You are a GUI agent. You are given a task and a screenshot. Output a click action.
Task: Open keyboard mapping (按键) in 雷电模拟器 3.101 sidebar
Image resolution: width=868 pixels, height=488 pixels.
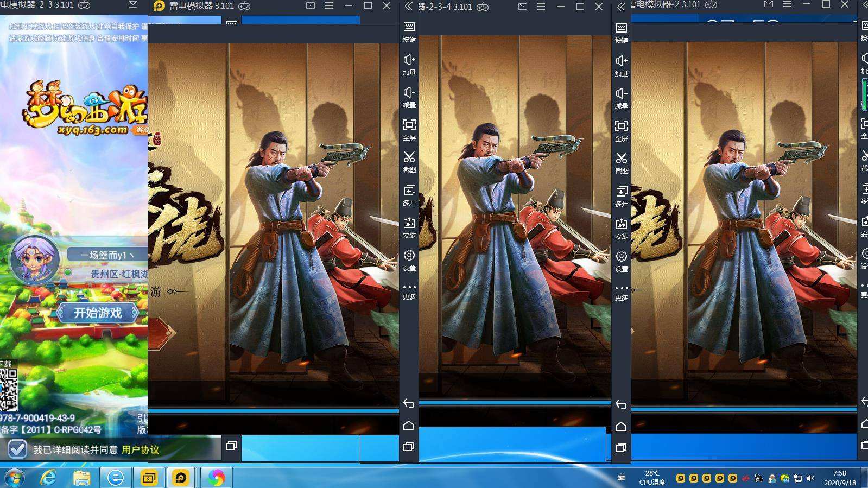[x=409, y=31]
